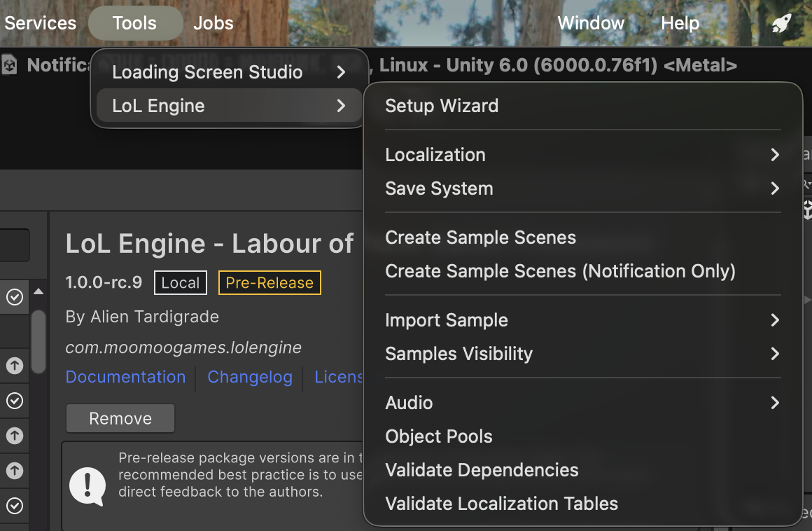Launch the Setup Wizard
812x531 pixels.
[582, 106]
